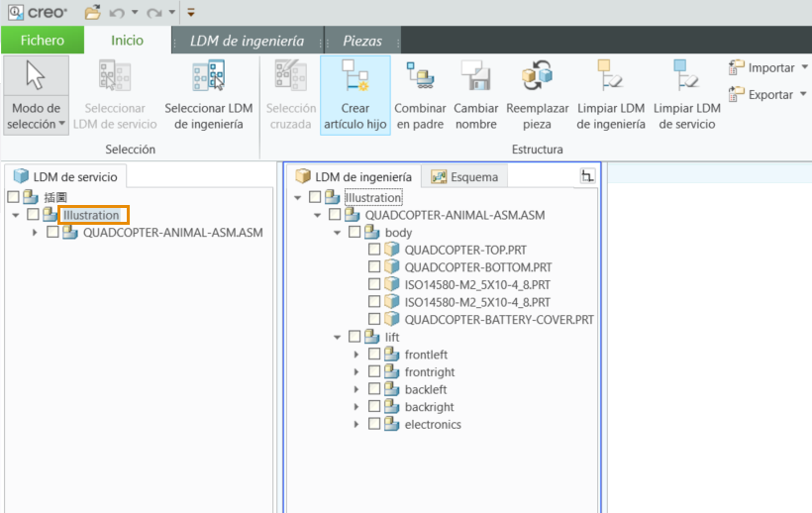Switch to the Esquema tab
The height and width of the screenshot is (513, 812).
(464, 176)
